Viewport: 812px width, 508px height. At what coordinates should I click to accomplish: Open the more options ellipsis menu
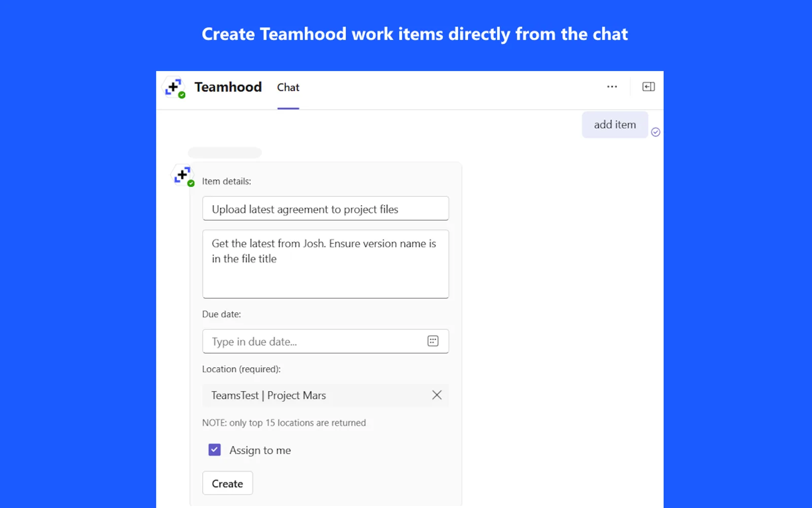[612, 87]
